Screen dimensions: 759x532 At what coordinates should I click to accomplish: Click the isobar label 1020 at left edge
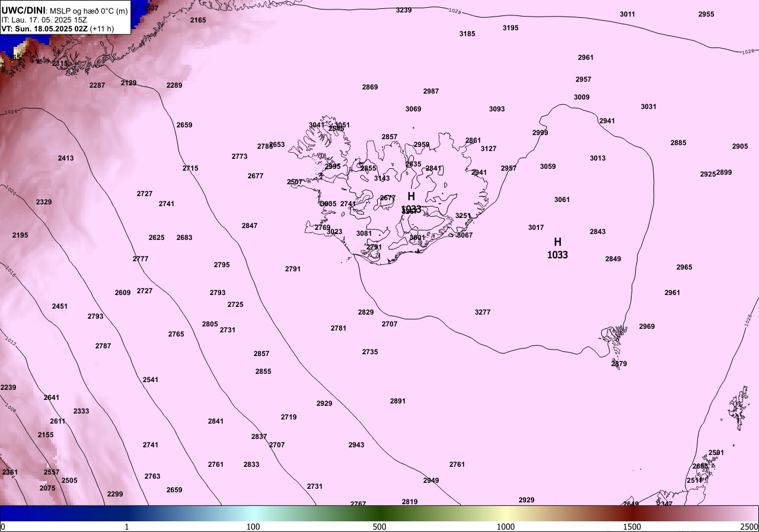(x=10, y=191)
